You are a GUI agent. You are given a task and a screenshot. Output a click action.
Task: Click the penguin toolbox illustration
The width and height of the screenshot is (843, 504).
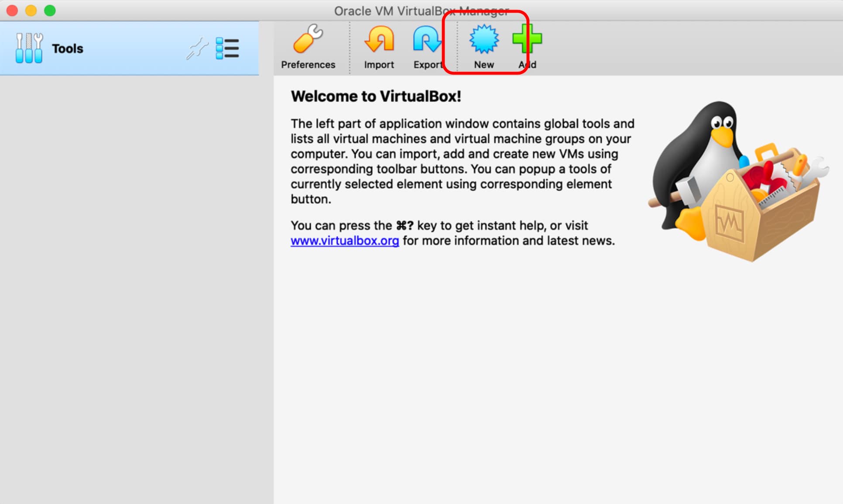tap(737, 181)
